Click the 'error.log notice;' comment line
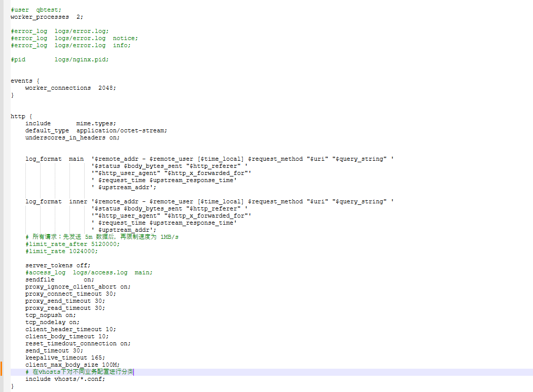 (x=75, y=39)
